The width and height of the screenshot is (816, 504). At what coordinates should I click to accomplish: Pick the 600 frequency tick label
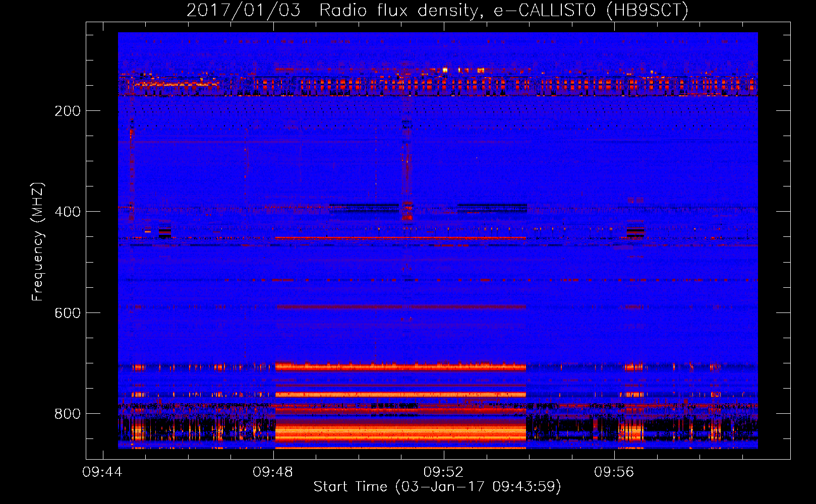coord(68,313)
